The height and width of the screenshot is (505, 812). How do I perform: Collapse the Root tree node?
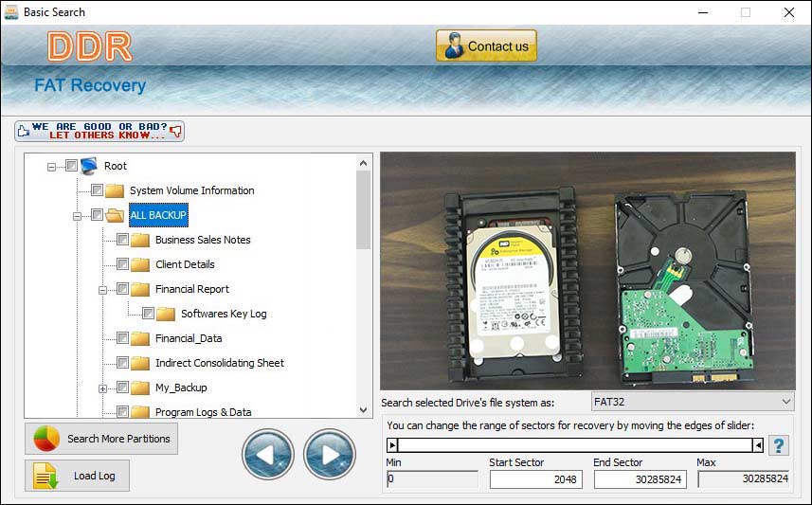[x=51, y=167]
